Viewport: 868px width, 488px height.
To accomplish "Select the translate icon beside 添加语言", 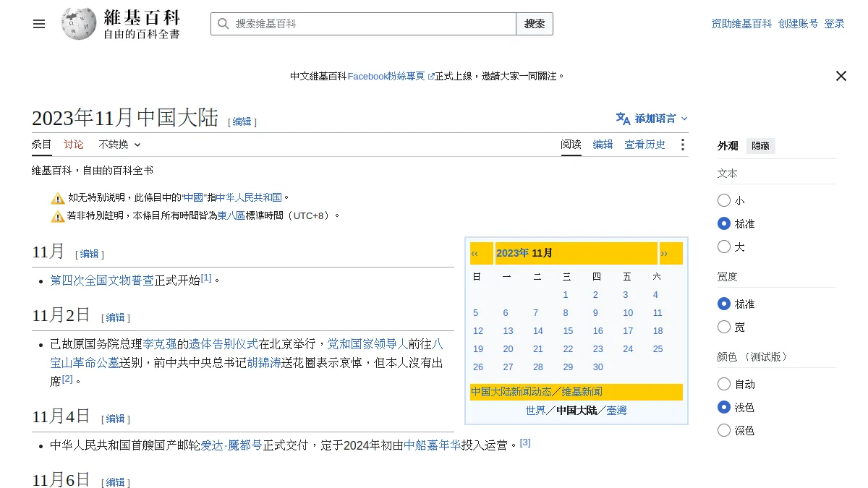I will point(623,119).
